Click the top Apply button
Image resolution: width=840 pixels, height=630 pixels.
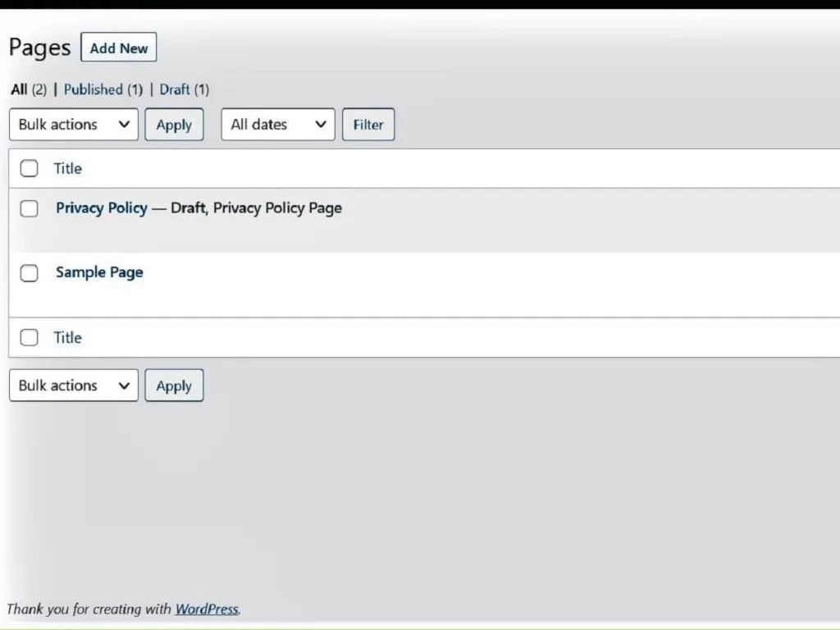pos(174,125)
